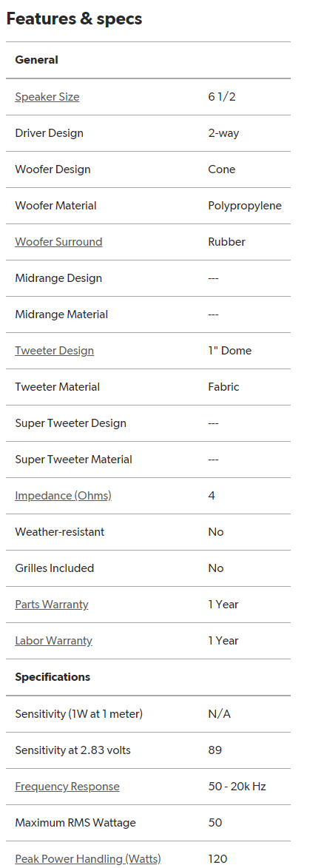Image resolution: width=321 pixels, height=868 pixels.
Task: Select the Tweeter Material Fabric value
Action: coord(223,387)
